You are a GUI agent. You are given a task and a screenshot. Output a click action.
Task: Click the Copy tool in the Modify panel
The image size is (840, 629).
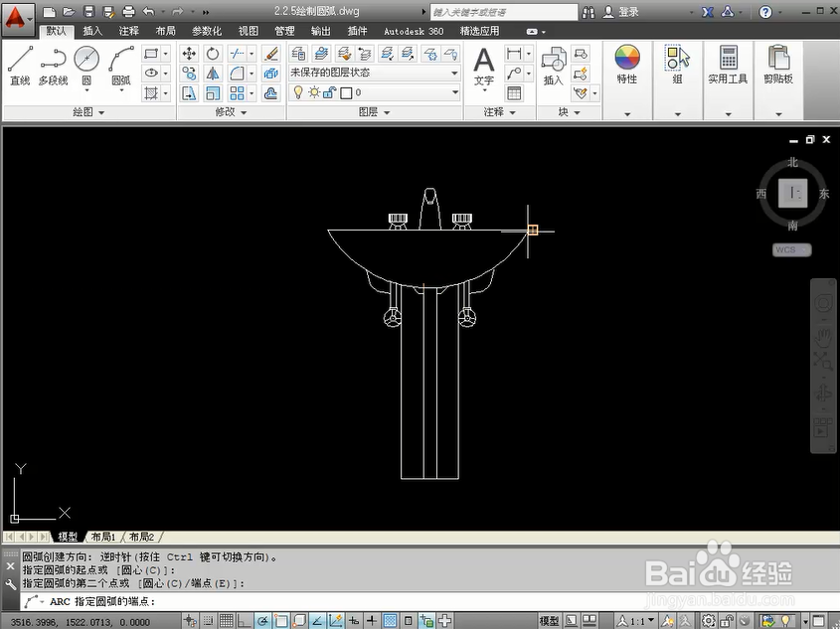pos(189,74)
